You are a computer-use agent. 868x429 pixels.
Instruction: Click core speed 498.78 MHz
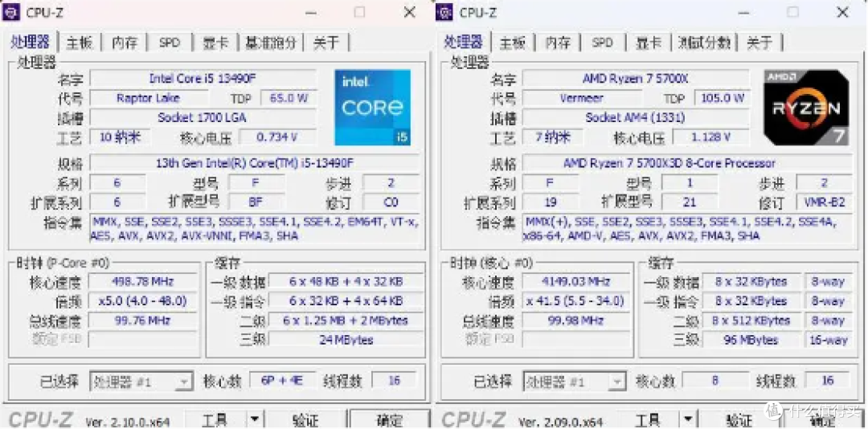(x=143, y=282)
